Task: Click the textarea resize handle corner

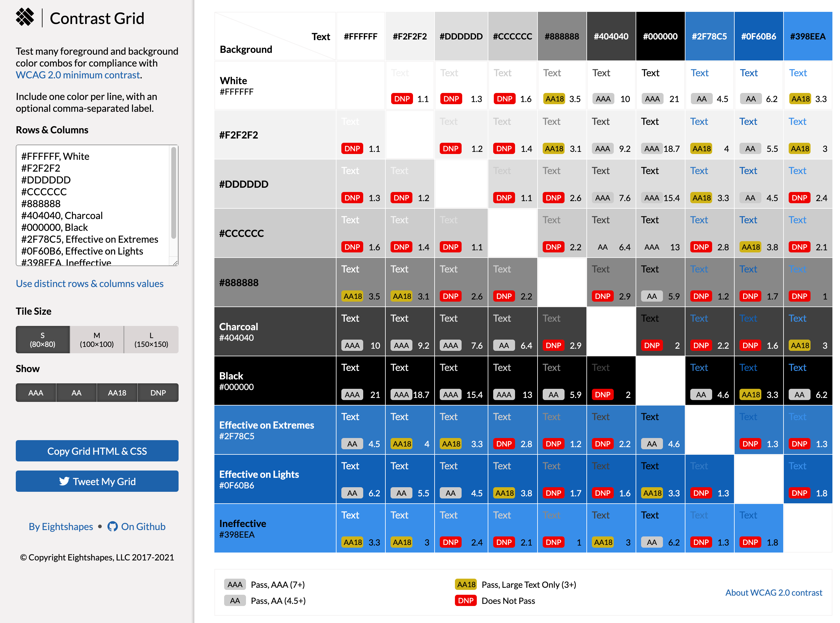Action: tap(175, 263)
